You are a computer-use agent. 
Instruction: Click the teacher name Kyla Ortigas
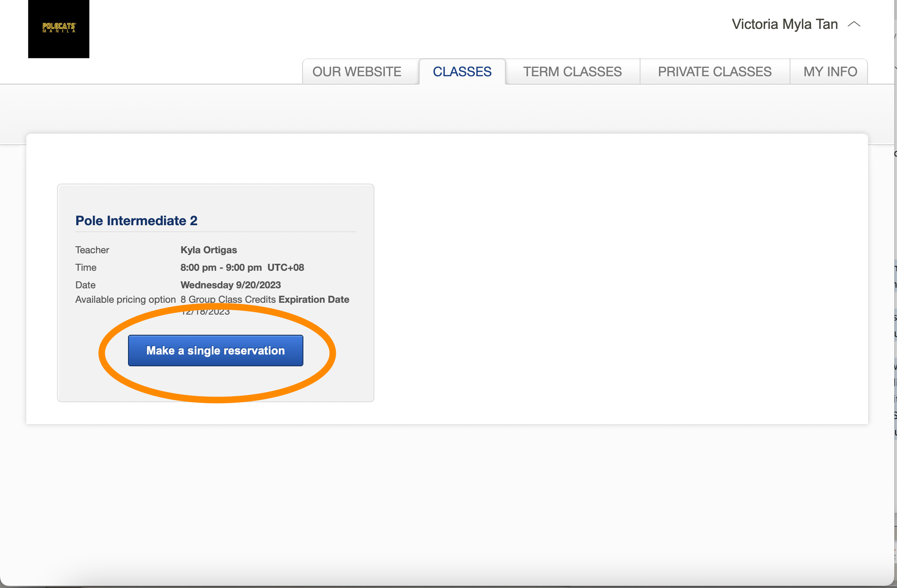point(209,250)
